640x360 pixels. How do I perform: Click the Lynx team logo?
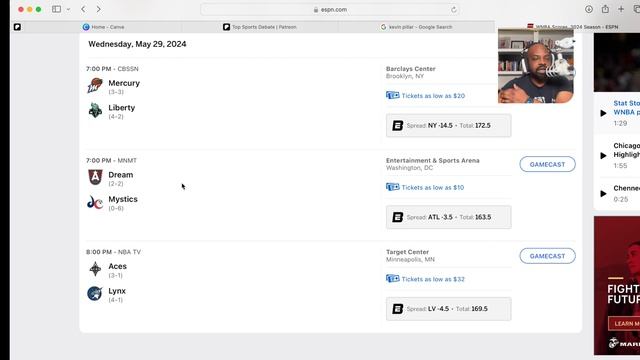(95, 293)
